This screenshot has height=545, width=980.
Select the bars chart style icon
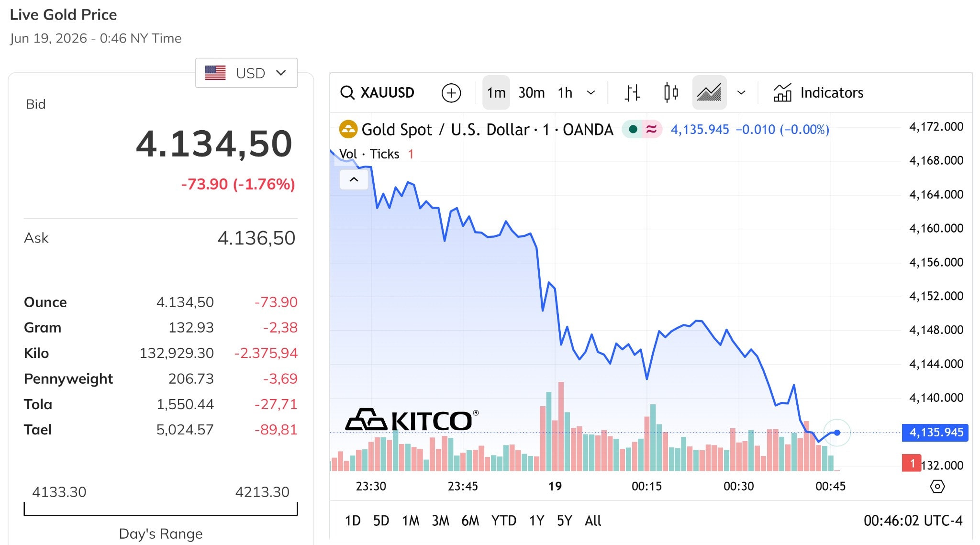(x=632, y=92)
